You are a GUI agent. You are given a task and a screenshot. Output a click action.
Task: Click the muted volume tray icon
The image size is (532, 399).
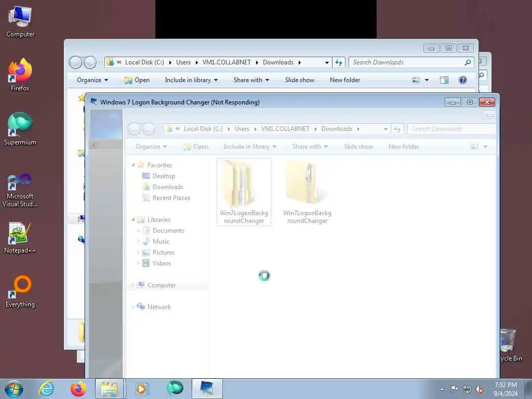(x=480, y=390)
